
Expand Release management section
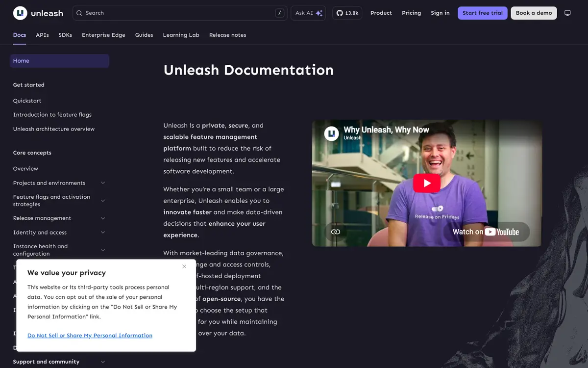point(103,218)
